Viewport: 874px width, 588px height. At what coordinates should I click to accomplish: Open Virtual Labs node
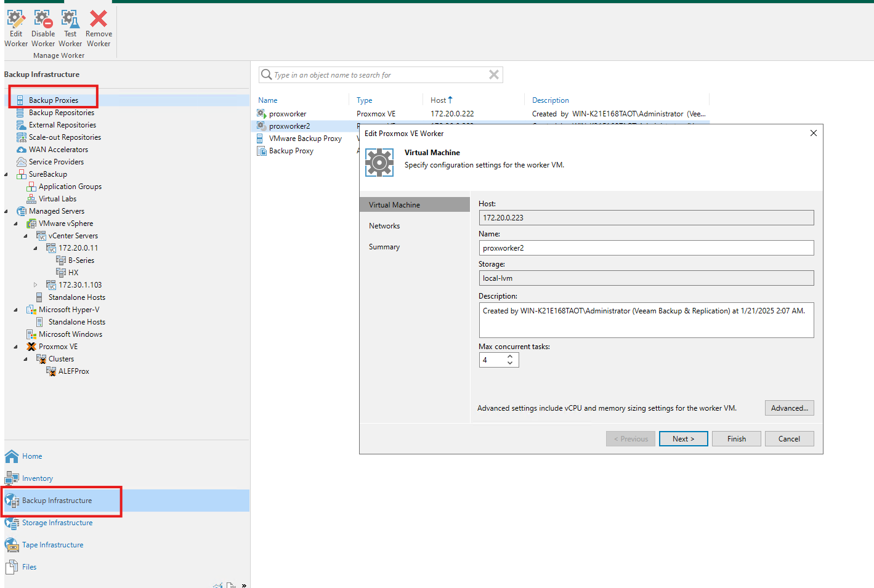pos(57,199)
